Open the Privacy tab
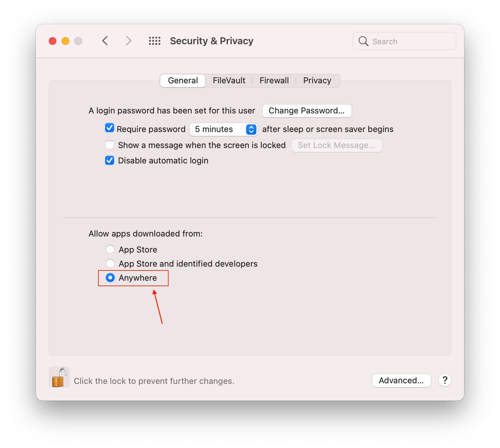The height and width of the screenshot is (448, 500). pos(317,80)
